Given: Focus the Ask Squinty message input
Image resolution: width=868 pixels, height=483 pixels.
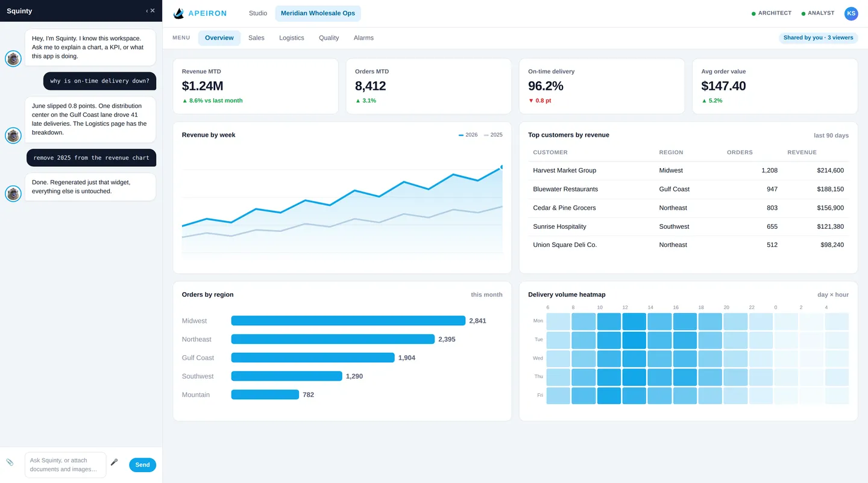Looking at the screenshot, I should pyautogui.click(x=65, y=465).
